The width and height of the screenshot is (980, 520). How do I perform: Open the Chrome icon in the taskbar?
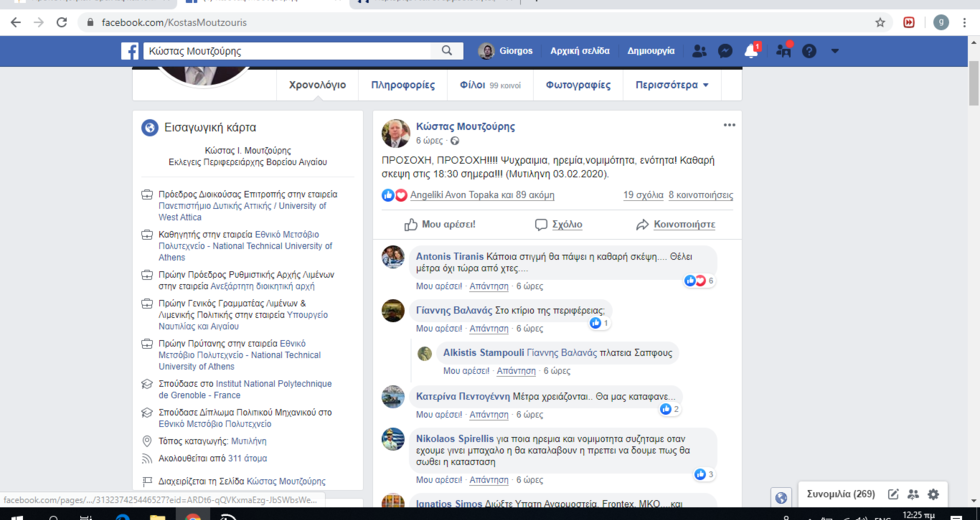(192, 516)
